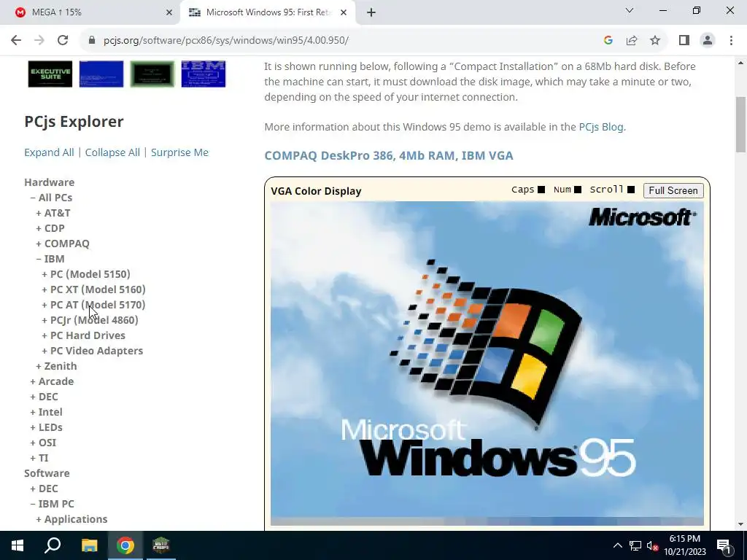View site information lock icon
The image size is (747, 560).
[92, 41]
